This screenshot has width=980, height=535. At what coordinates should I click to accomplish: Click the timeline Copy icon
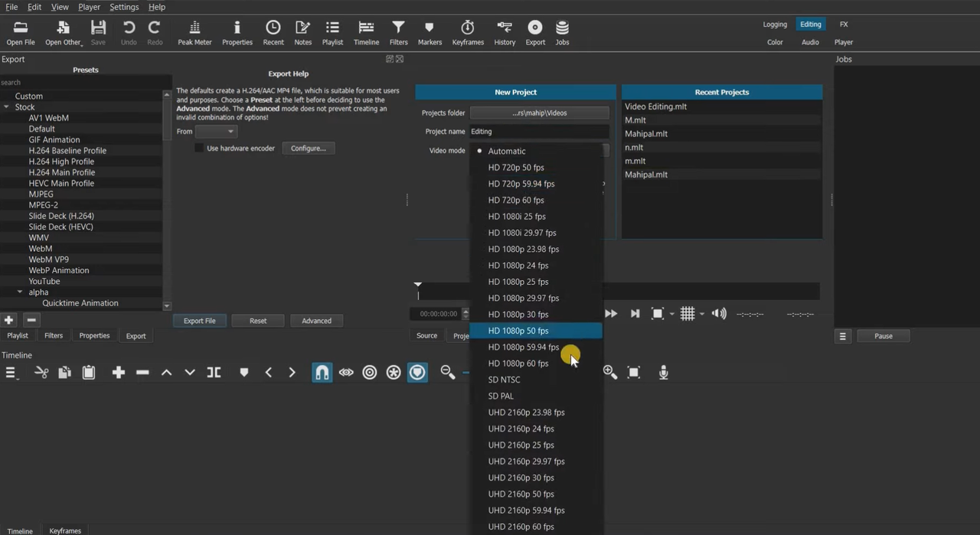(x=64, y=373)
